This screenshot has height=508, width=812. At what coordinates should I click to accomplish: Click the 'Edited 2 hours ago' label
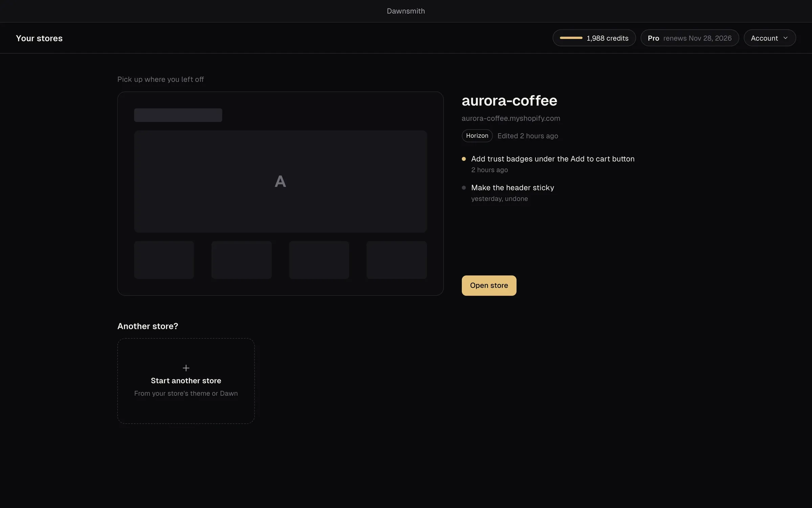(x=528, y=136)
